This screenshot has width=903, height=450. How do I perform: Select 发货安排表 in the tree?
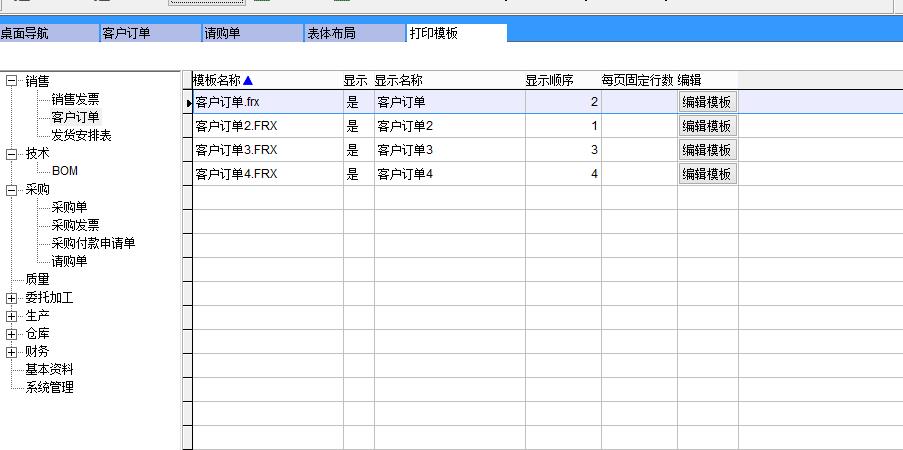pos(81,135)
